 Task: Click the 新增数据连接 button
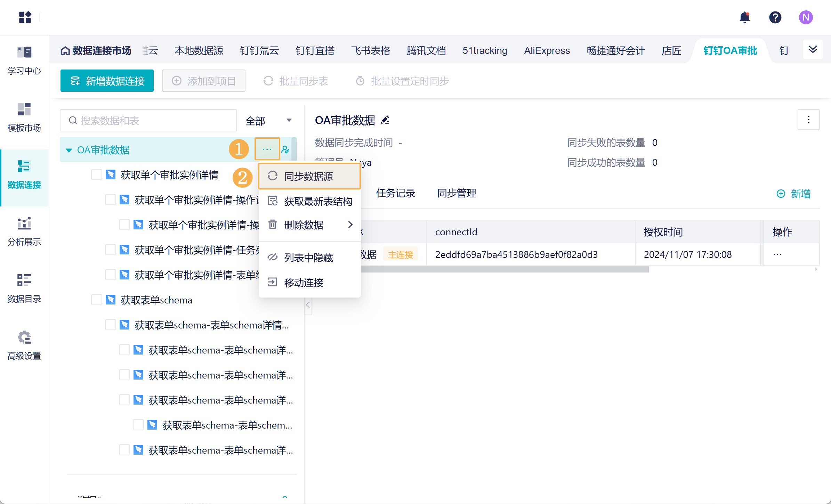click(107, 81)
